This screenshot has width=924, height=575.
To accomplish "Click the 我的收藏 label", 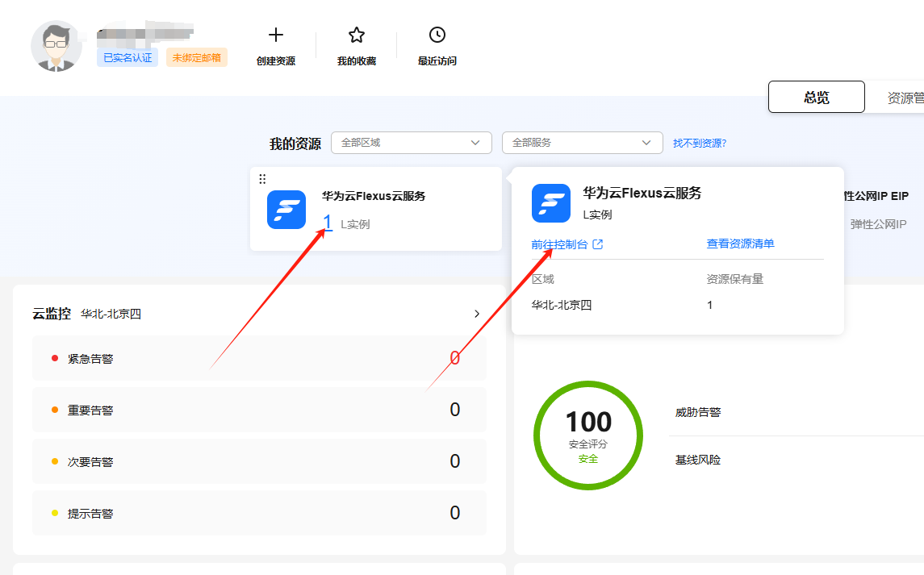I will click(357, 60).
